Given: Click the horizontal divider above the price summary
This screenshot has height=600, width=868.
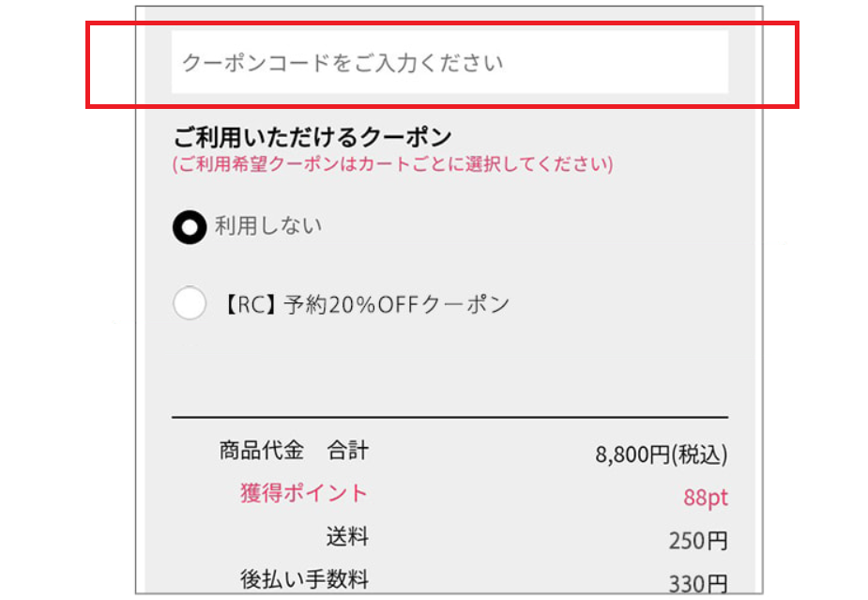Looking at the screenshot, I should (449, 416).
